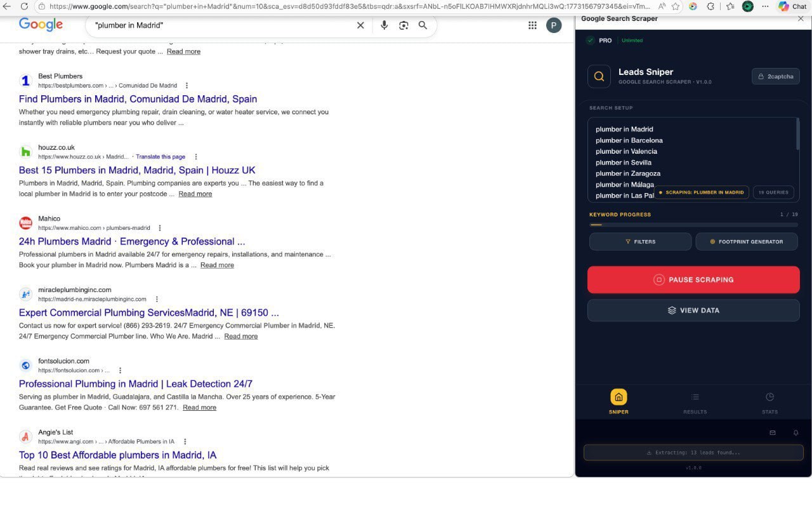View the scraped data
This screenshot has width=812, height=508.
(693, 311)
